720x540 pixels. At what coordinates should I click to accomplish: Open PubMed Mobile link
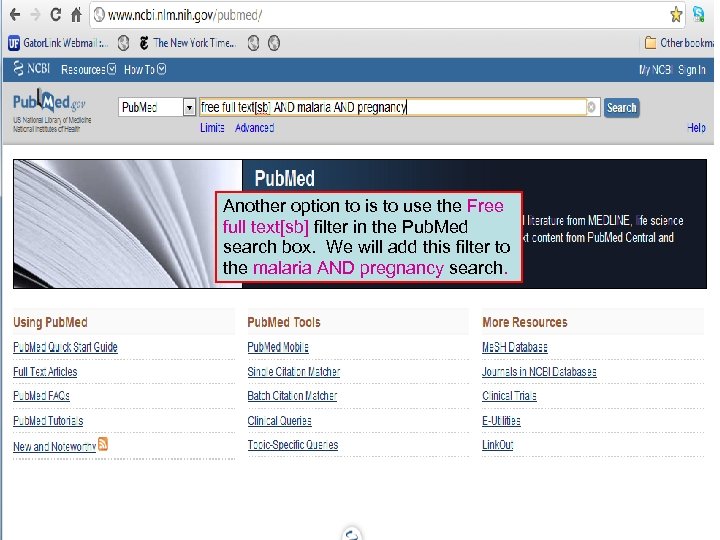(278, 347)
